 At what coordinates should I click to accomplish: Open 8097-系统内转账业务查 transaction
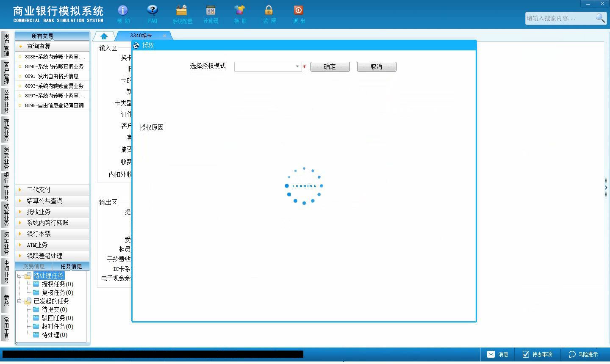[53, 96]
